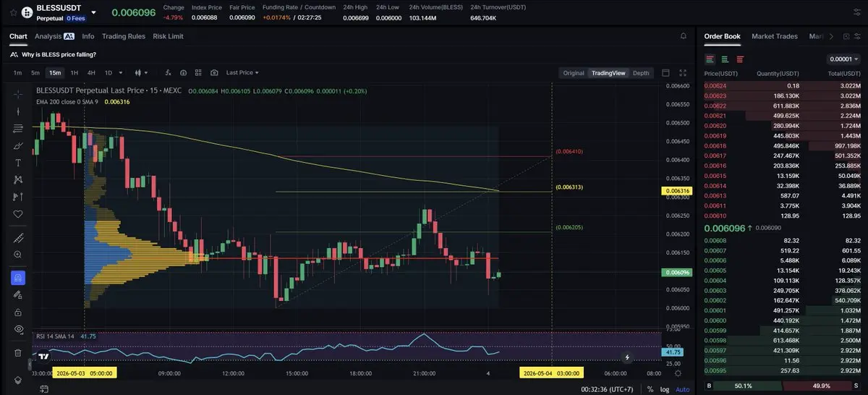Click the clock-shaped toolbar icon
Screen dimensions: 868x395
click(x=183, y=72)
